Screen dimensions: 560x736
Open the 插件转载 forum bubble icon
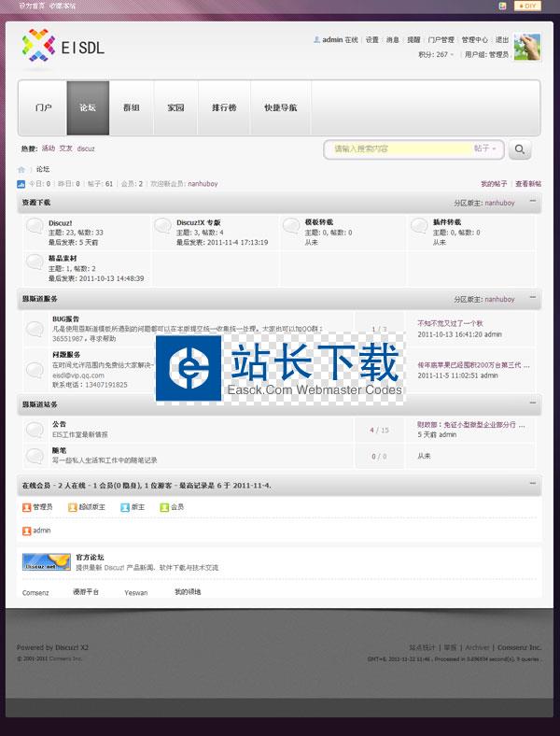[419, 226]
